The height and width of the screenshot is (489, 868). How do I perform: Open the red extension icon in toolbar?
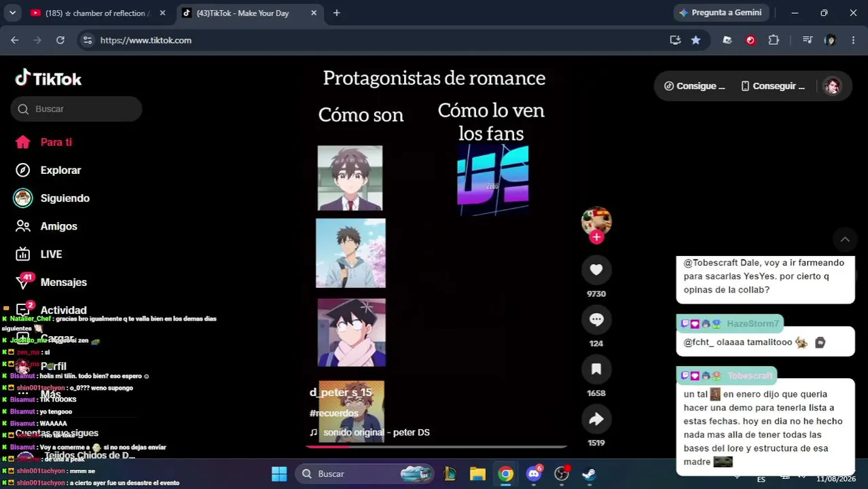(x=751, y=40)
